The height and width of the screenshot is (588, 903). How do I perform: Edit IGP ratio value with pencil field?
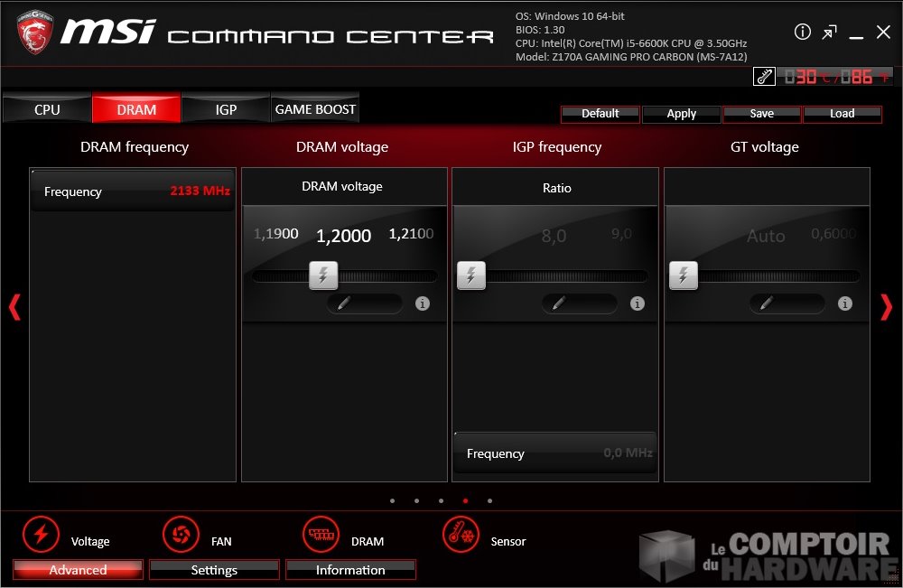580,303
